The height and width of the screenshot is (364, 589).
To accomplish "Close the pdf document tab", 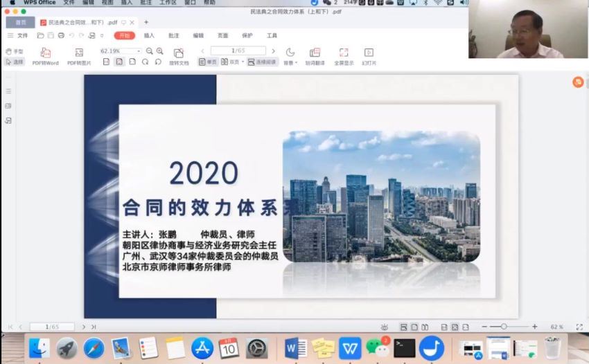I will [132, 23].
